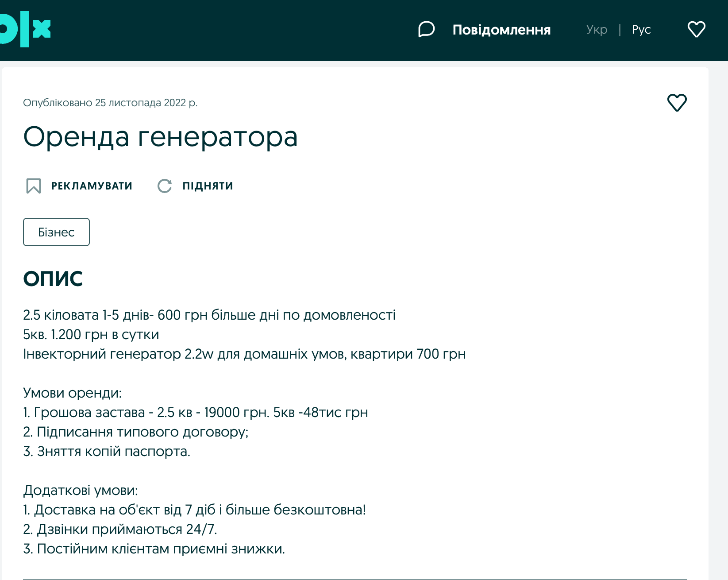Click the free delivery Доставка на об'єкт line
Screen dimensions: 728x580
pos(194,510)
